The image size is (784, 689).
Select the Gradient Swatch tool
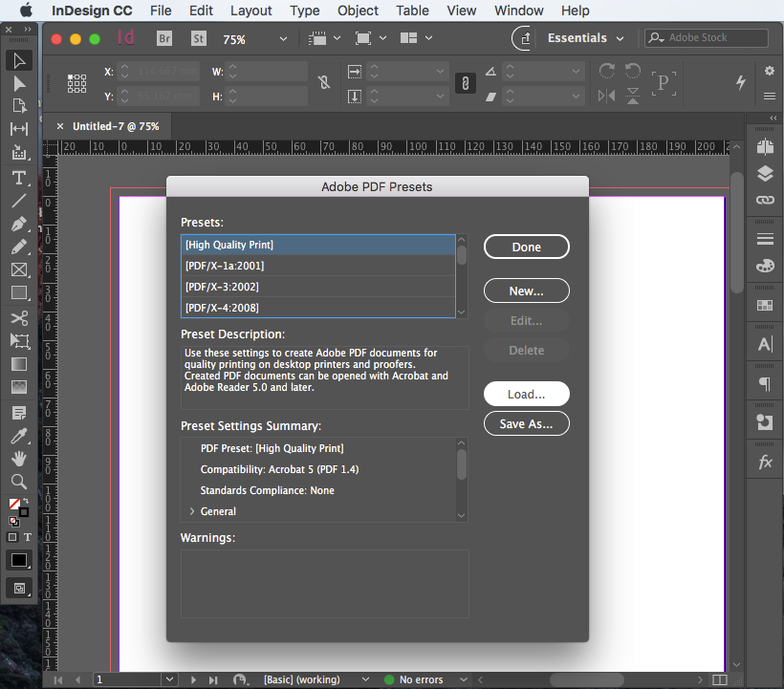tap(19, 364)
